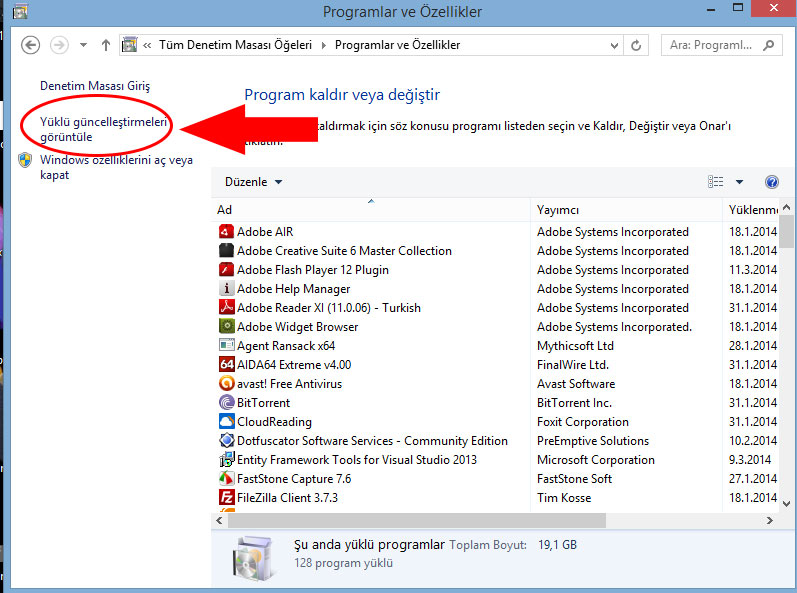This screenshot has height=593, width=797.
Task: Click the control panel icon in address bar
Action: [130, 45]
